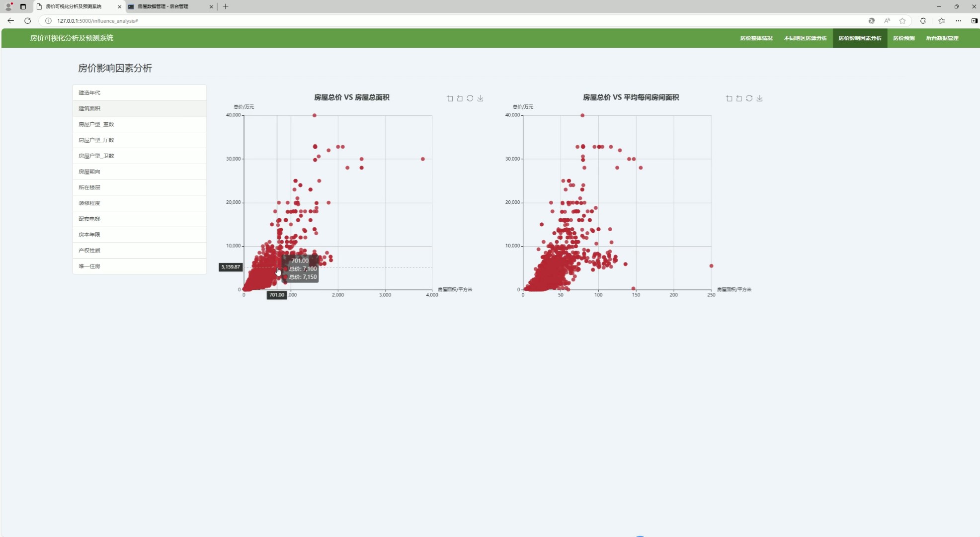Restore the right scatter chart
This screenshot has height=537, width=980.
point(749,98)
